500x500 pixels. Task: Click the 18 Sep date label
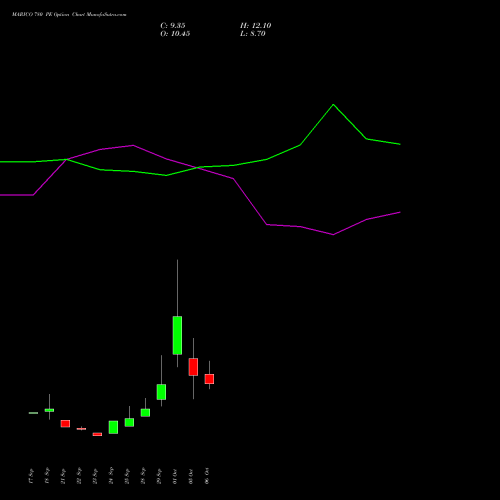(x=47, y=476)
